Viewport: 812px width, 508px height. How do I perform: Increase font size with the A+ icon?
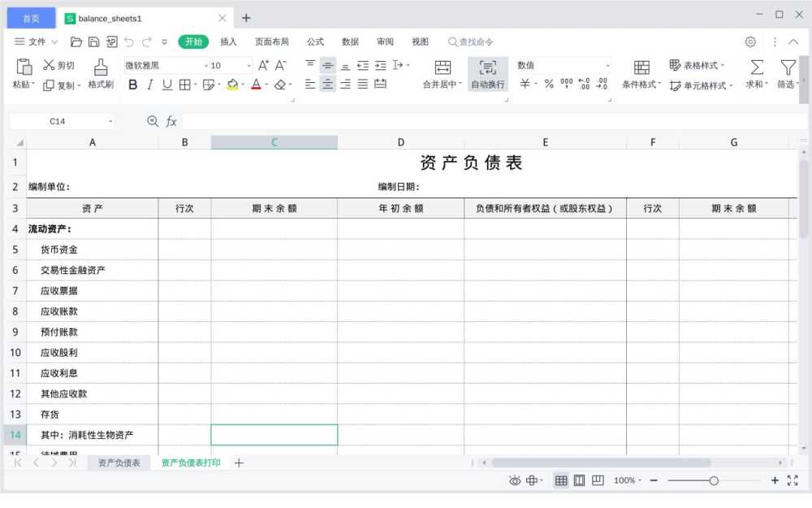pyautogui.click(x=263, y=65)
